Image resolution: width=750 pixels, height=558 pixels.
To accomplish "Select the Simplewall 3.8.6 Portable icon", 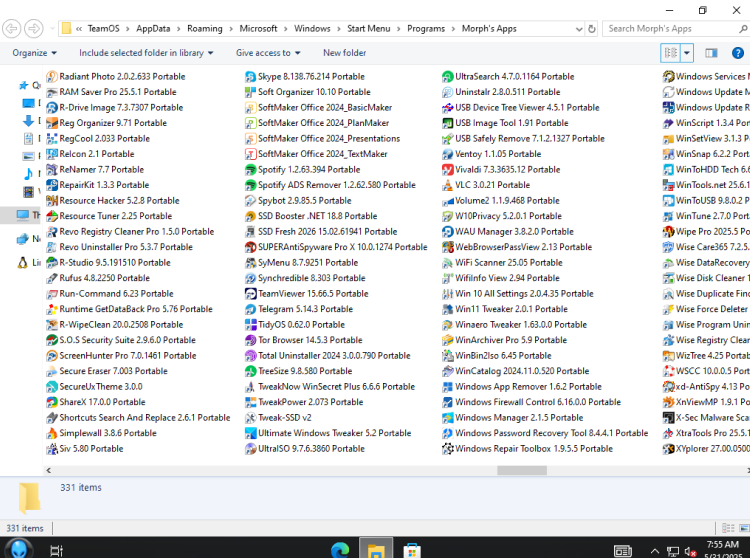I will coord(52,433).
